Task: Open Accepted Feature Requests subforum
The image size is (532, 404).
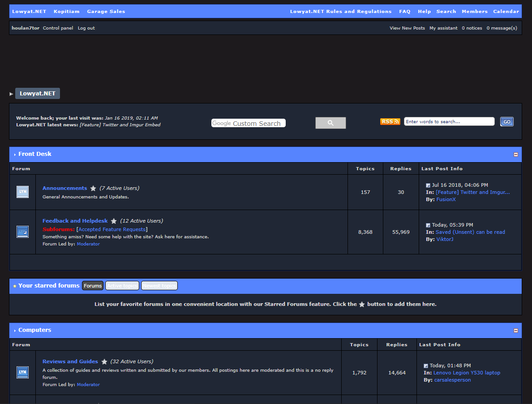Action: [x=112, y=229]
